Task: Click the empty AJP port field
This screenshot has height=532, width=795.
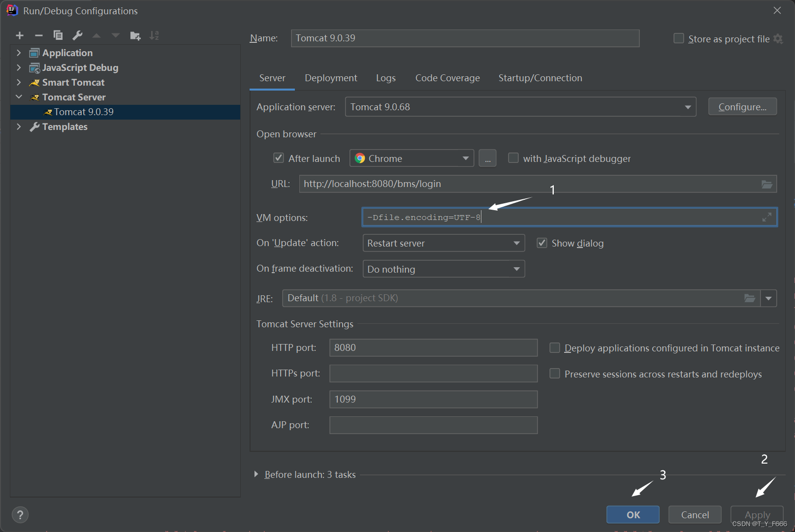Action: pos(433,425)
